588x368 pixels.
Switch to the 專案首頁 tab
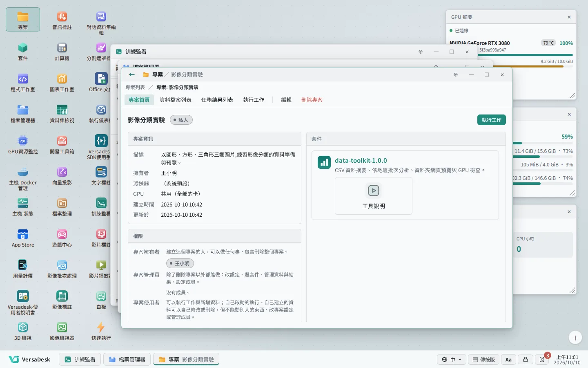pyautogui.click(x=139, y=100)
